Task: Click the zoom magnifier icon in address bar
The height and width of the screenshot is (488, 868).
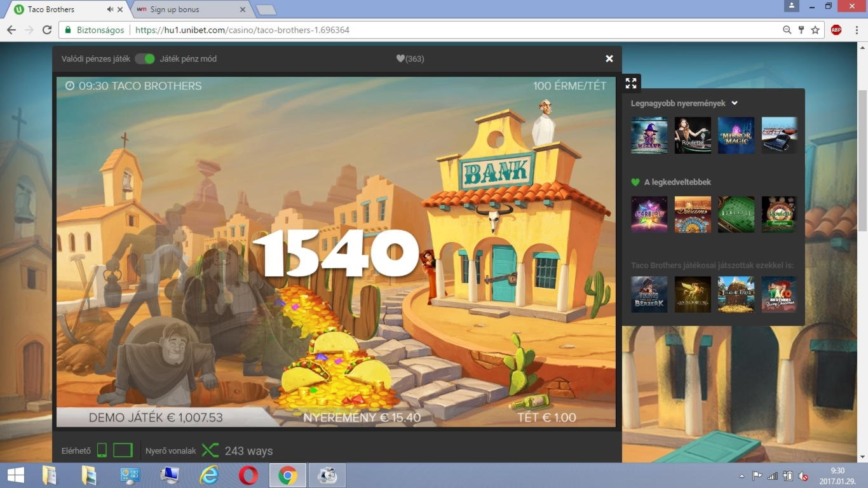Action: tap(787, 30)
